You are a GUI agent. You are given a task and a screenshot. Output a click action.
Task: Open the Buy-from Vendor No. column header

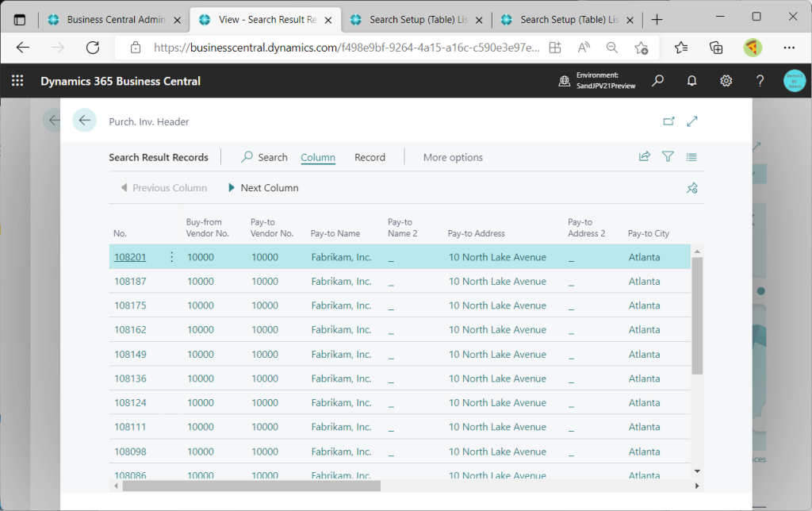208,228
